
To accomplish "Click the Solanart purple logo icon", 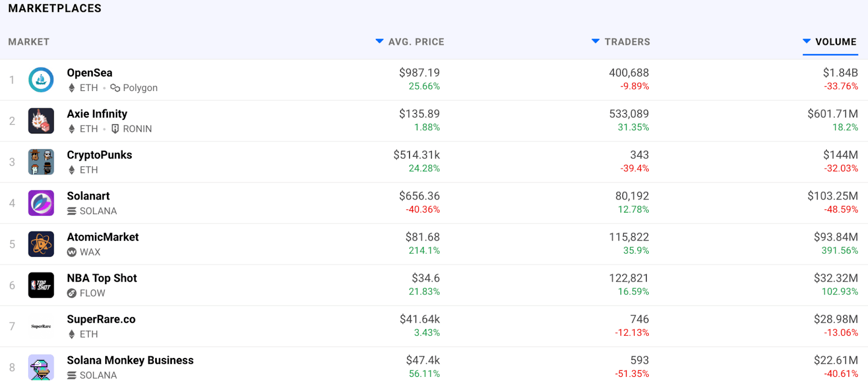I will [x=41, y=203].
